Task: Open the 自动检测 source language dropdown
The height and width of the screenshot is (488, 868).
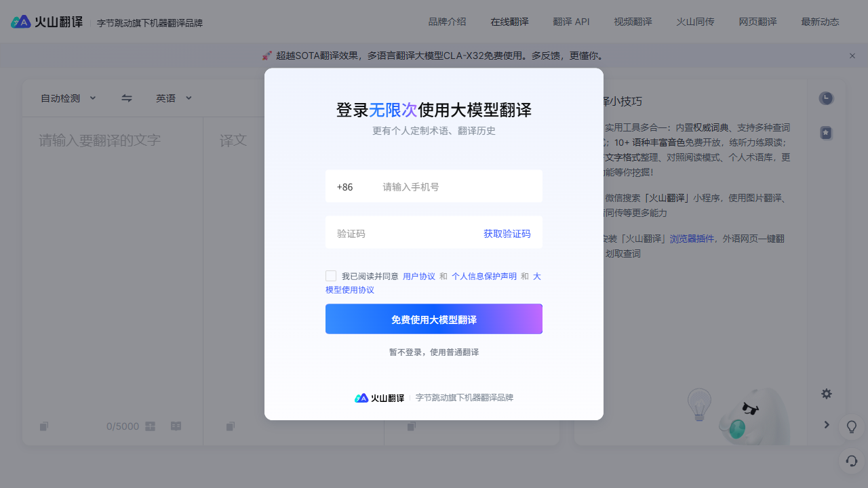Action: point(68,98)
